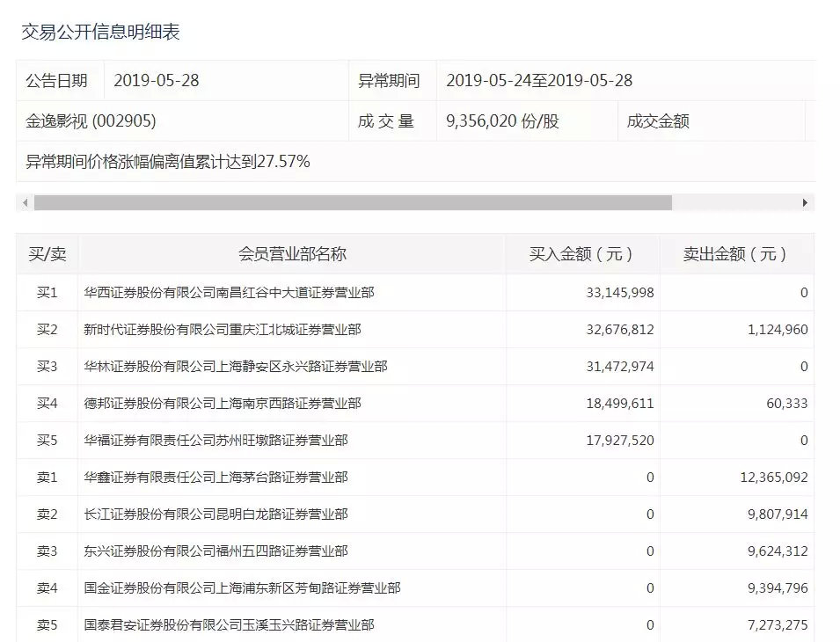Click the sell amount 9,394,796

pos(778,588)
